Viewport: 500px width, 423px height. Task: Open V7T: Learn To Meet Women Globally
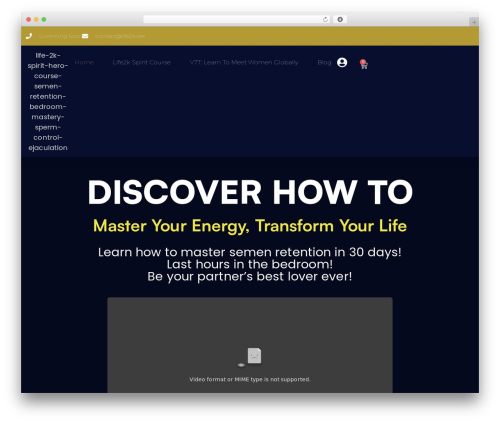pos(244,62)
